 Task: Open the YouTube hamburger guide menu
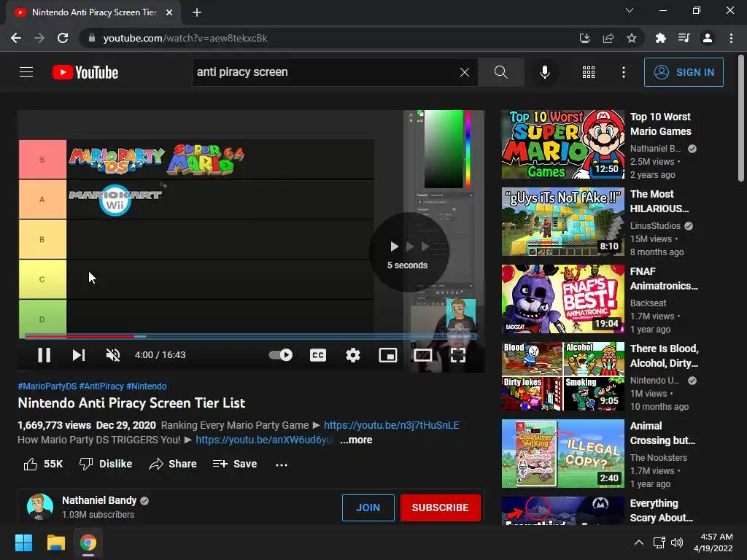26,72
